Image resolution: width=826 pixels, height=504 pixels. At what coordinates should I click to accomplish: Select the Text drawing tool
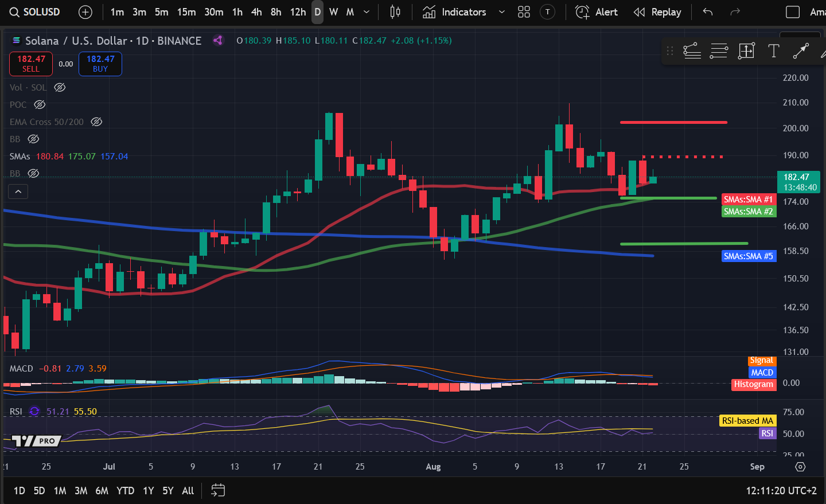(773, 51)
